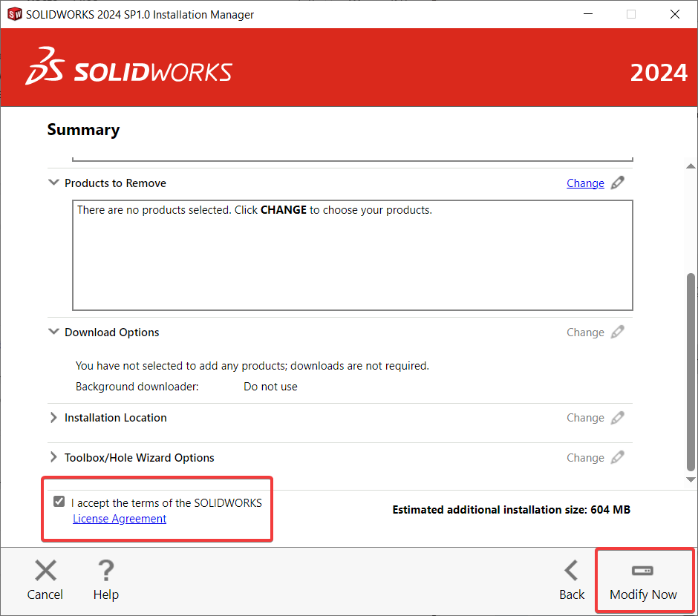Open the License Agreement link
This screenshot has height=616, width=698.
click(120, 519)
